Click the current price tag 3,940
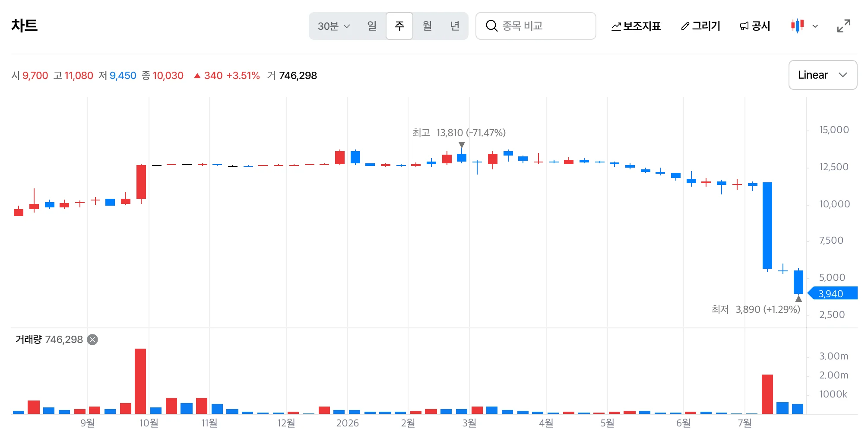The height and width of the screenshot is (445, 868). click(833, 293)
